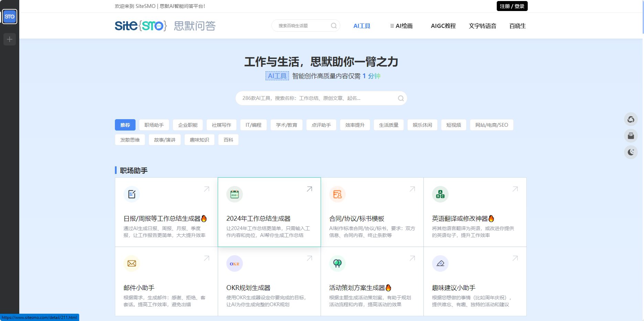Click the magnifier icon in the AI tools search bar
This screenshot has width=644, height=321.
(400, 98)
